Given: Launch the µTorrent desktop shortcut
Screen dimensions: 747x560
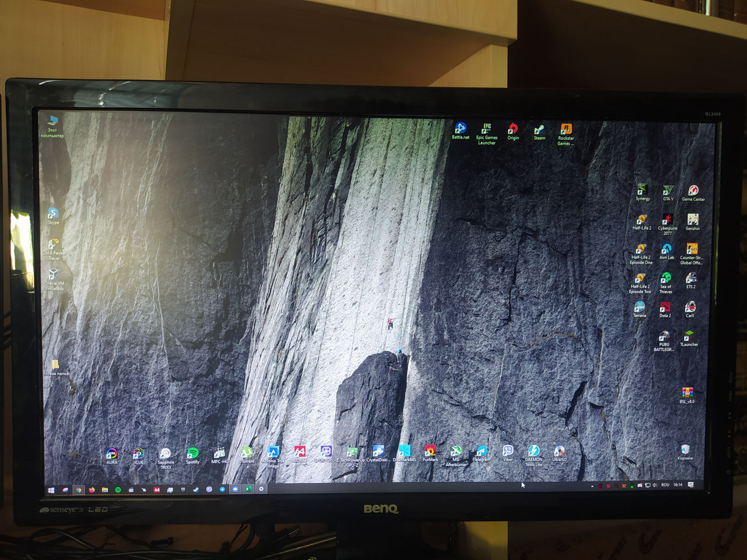Looking at the screenshot, I should [x=247, y=454].
